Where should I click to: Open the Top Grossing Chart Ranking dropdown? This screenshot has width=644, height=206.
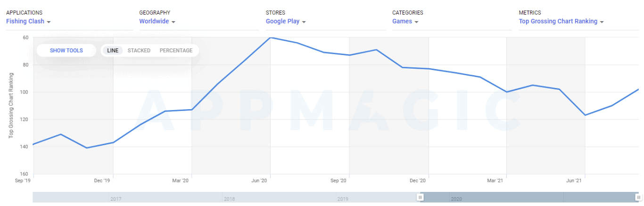pos(558,21)
